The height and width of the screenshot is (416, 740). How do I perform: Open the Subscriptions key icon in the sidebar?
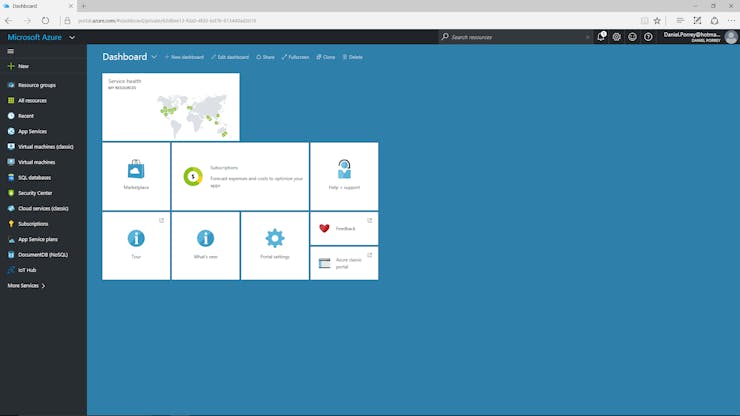click(x=11, y=224)
